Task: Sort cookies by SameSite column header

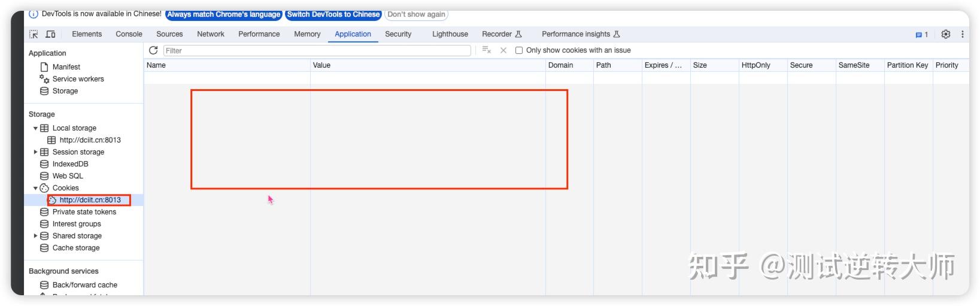Action: [x=860, y=65]
